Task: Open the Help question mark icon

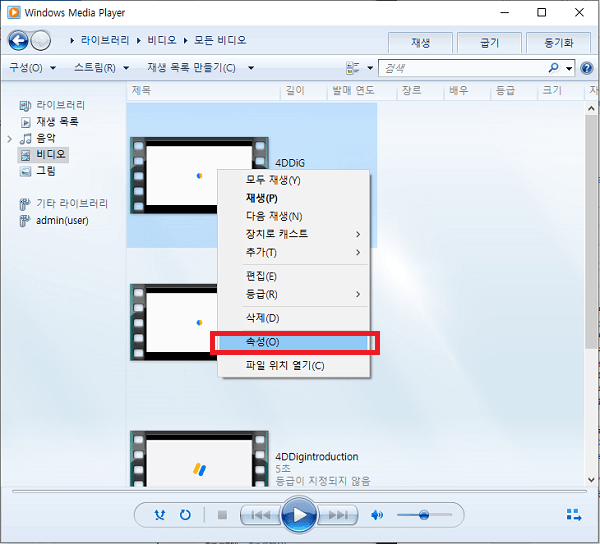Action: tap(586, 68)
